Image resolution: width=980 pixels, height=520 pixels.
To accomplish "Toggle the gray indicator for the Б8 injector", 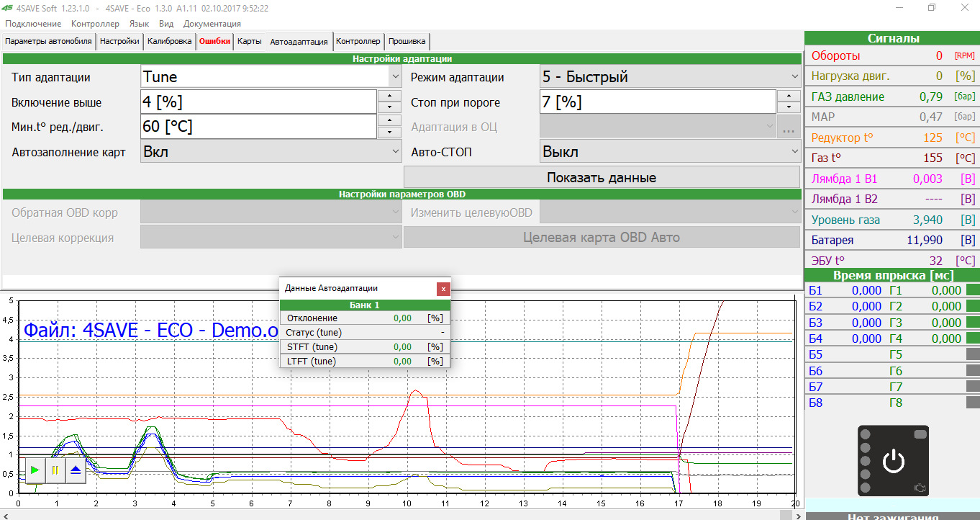I will coord(973,403).
